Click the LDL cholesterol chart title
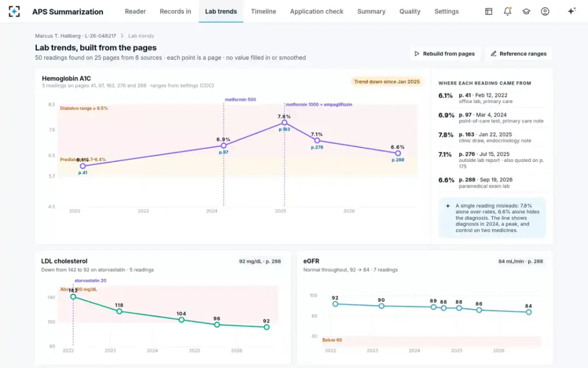This screenshot has width=588, height=368. (x=64, y=262)
